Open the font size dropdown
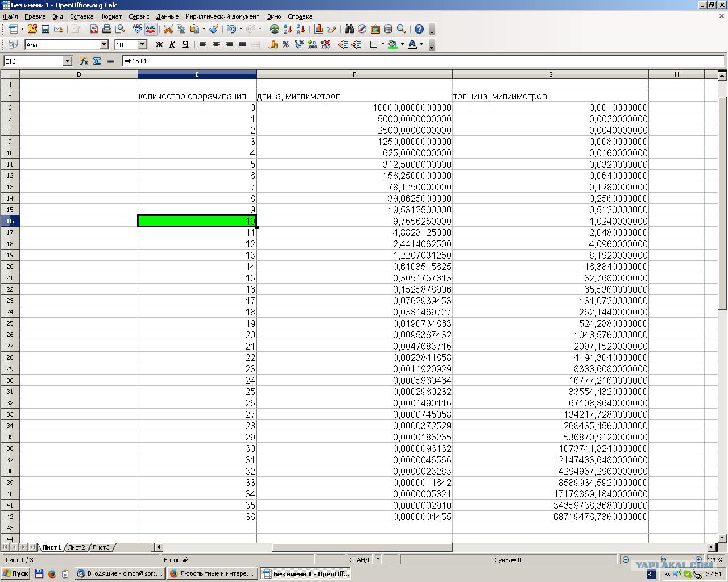Viewport: 728px width, 582px height. coord(143,44)
